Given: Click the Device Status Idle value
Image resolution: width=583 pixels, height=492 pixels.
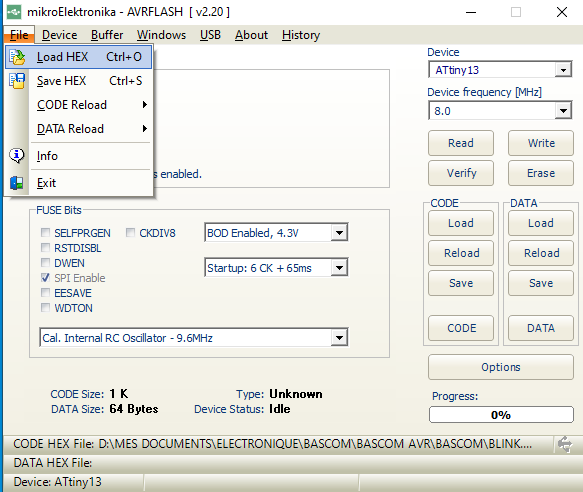Looking at the screenshot, I should 280,409.
